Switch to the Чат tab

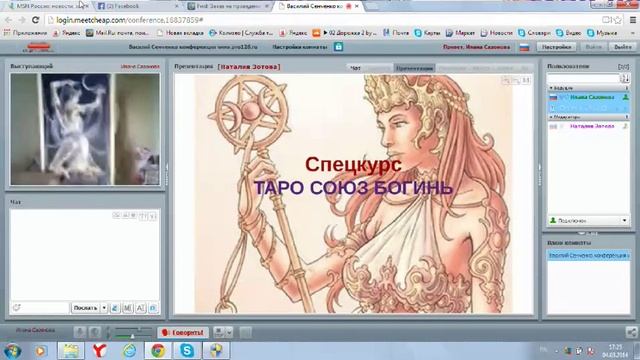point(356,68)
